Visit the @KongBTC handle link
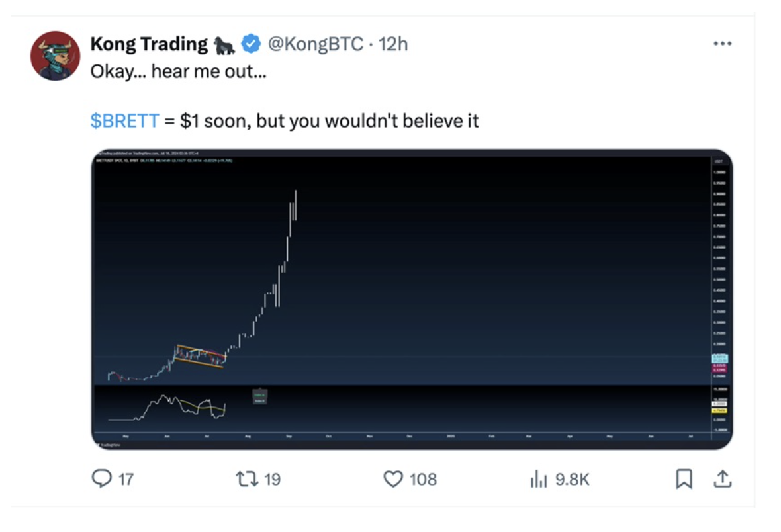 click(x=315, y=44)
